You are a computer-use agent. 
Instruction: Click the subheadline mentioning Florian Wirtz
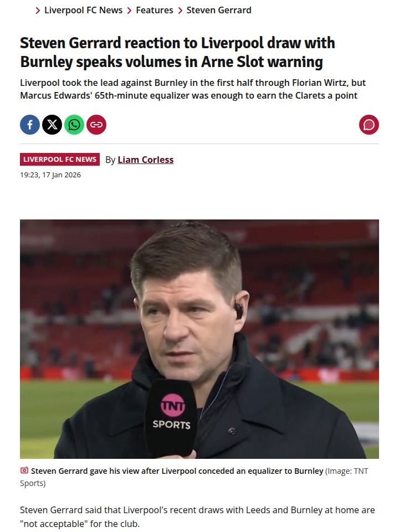(193, 89)
